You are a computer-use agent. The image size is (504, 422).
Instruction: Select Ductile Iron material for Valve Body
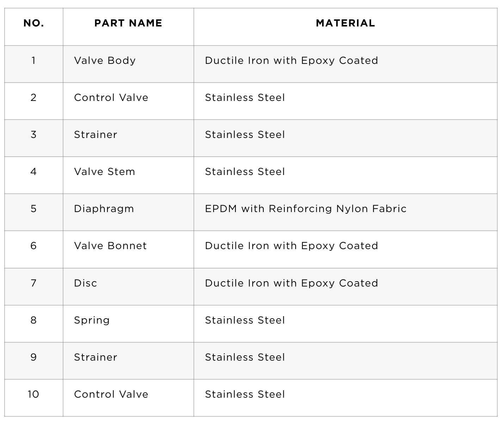[x=291, y=61]
